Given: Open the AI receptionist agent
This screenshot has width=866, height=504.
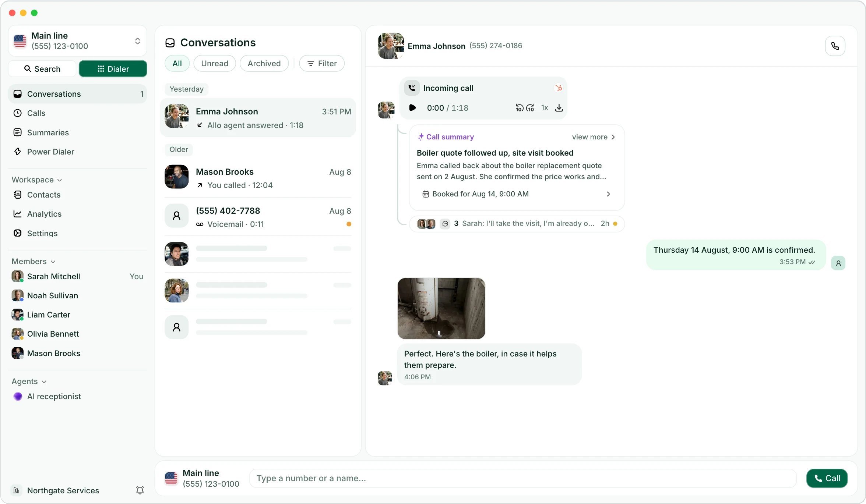Looking at the screenshot, I should click(78, 396).
